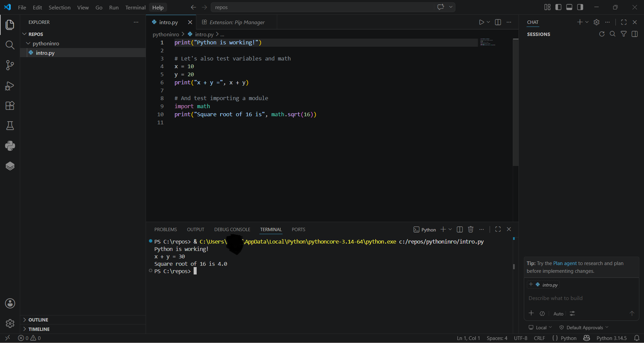Open terminal launch profile dropdown
This screenshot has width=644, height=343.
[x=450, y=229]
